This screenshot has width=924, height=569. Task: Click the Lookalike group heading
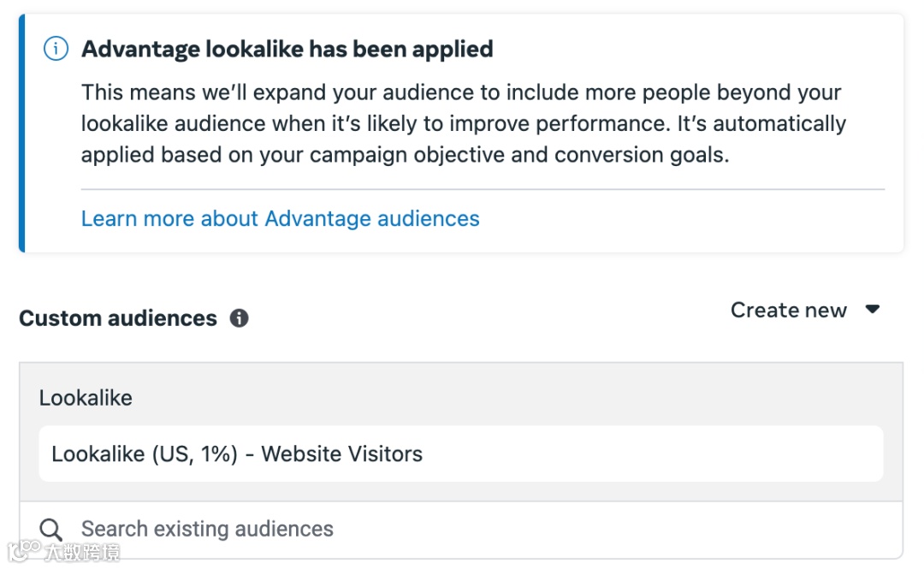coord(86,398)
